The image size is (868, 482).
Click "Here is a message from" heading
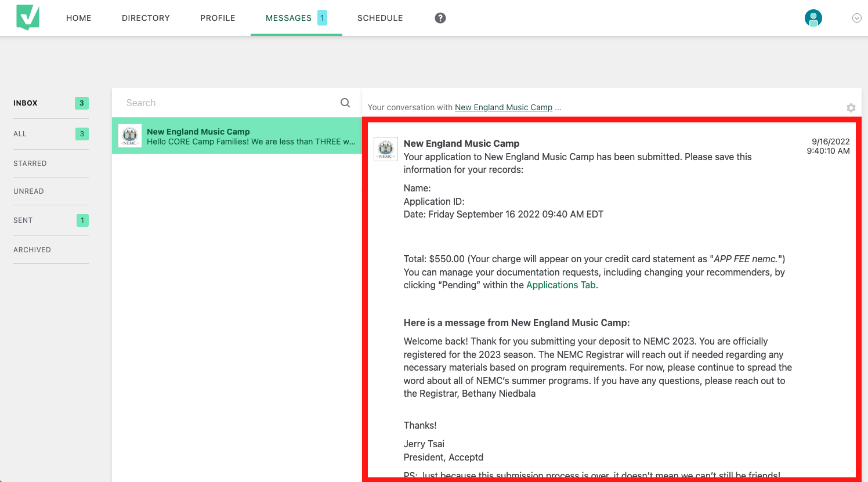click(x=516, y=323)
